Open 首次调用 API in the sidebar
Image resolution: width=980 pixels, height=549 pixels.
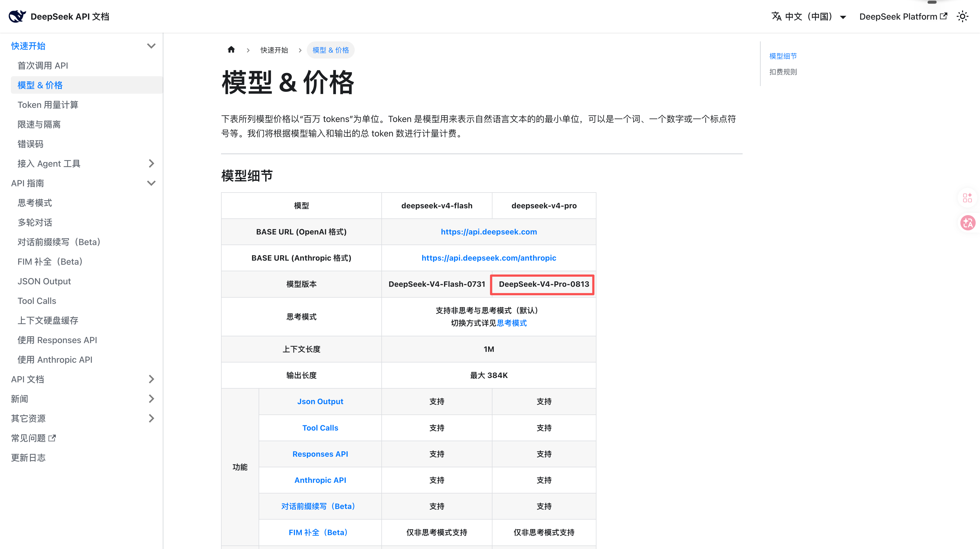(43, 65)
